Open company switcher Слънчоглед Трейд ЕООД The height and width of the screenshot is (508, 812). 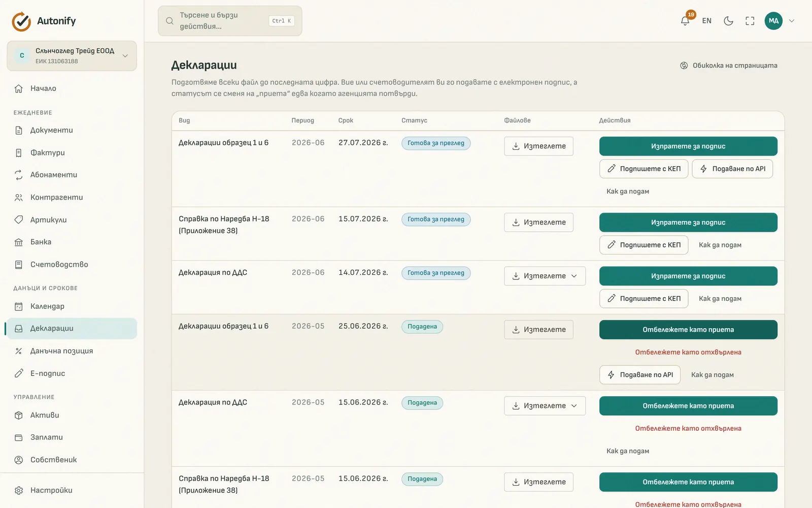click(72, 56)
